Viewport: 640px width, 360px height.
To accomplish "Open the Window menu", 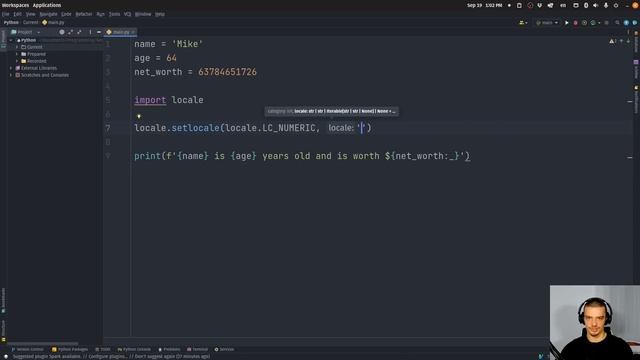I will tap(143, 14).
